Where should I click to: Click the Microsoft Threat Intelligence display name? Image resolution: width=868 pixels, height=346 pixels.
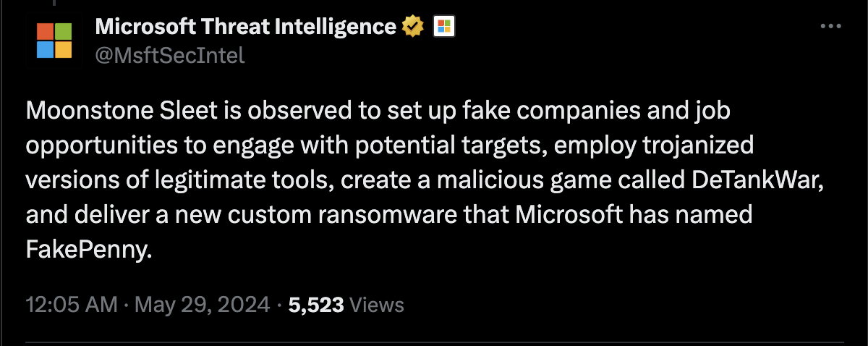point(246,28)
